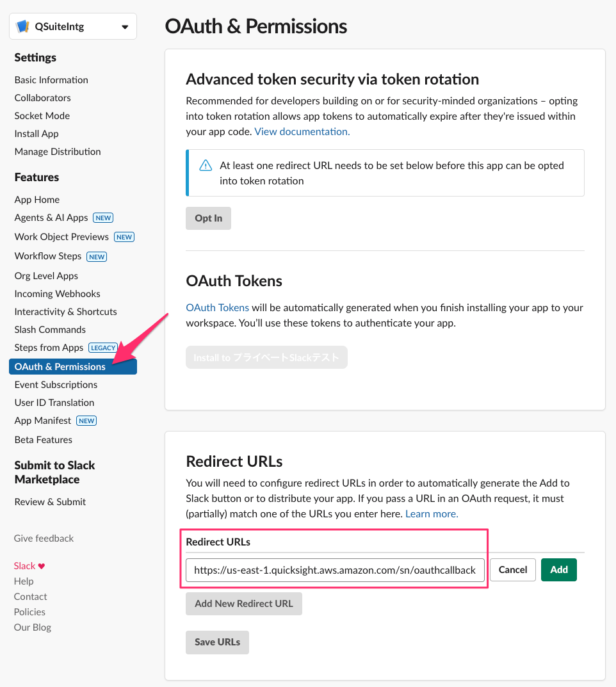Open Event Subscriptions page
This screenshot has width=616, height=687.
(56, 384)
